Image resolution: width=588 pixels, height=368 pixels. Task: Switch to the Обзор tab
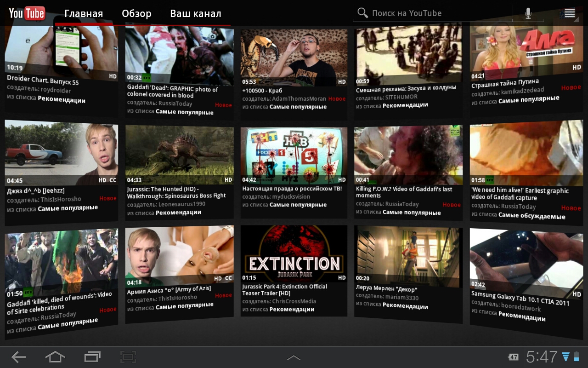(x=136, y=13)
